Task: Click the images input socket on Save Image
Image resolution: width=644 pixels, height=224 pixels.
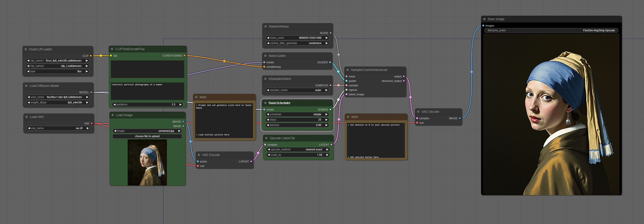Action: (x=483, y=26)
